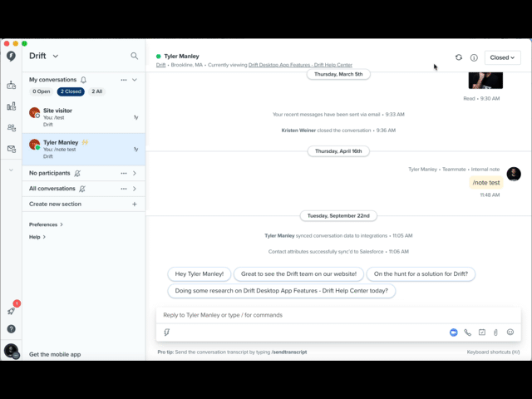
Task: Click the Tyler Manley name in header
Action: (181, 57)
